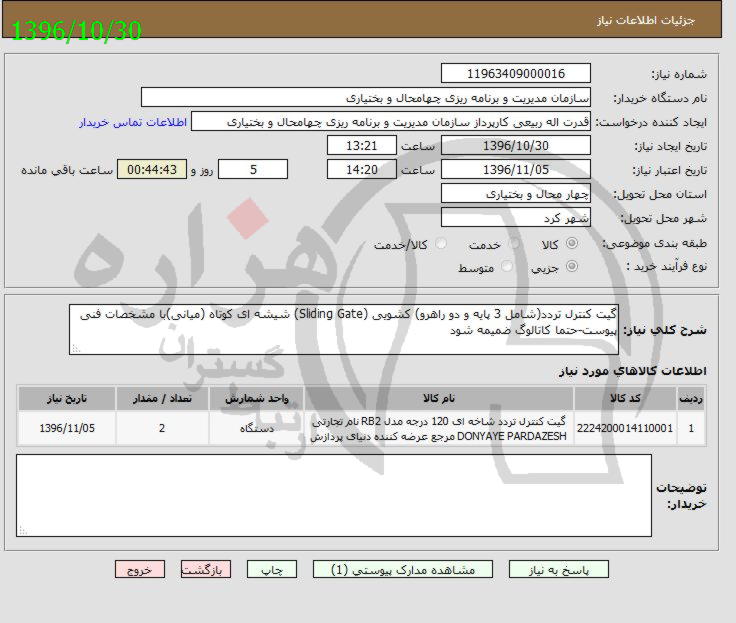Click the نام کالا column header

[x=439, y=399]
